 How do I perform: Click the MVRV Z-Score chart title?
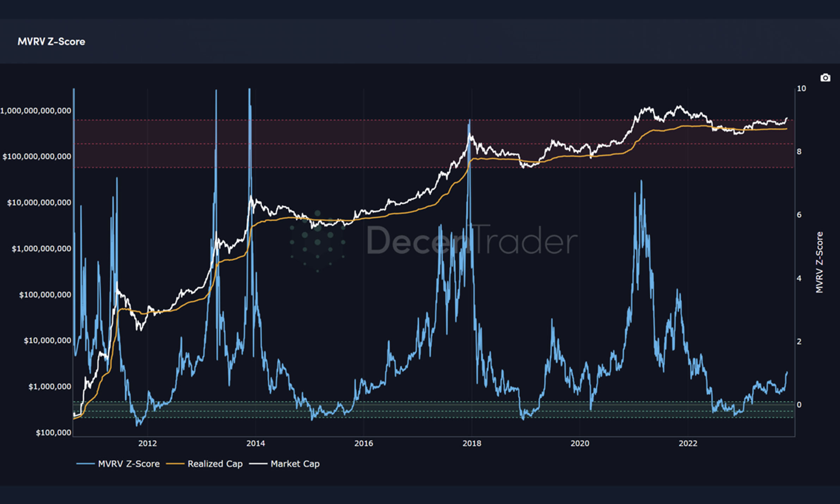coord(51,42)
